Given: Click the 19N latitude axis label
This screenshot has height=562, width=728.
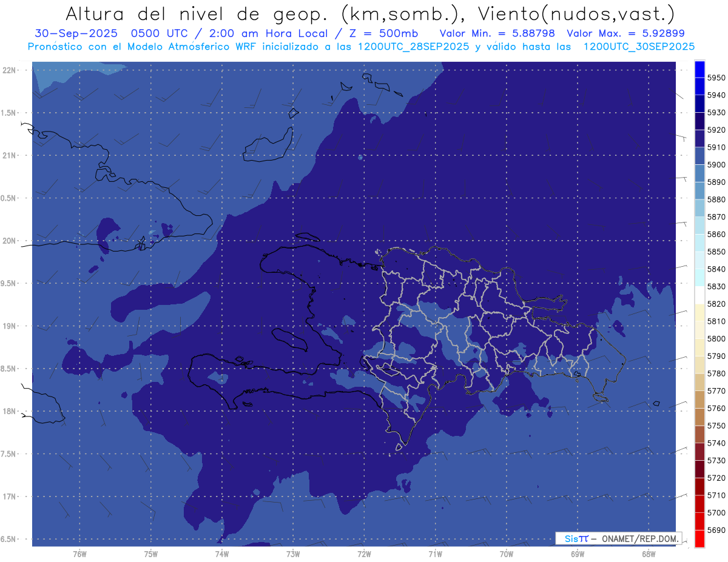Looking at the screenshot, I should tap(10, 326).
